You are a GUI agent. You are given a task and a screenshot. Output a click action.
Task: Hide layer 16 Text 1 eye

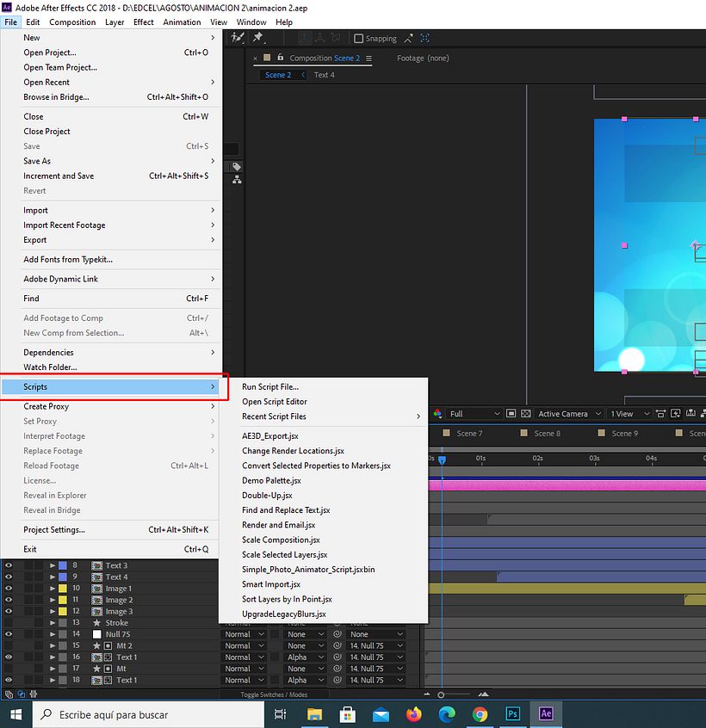[x=9, y=657]
